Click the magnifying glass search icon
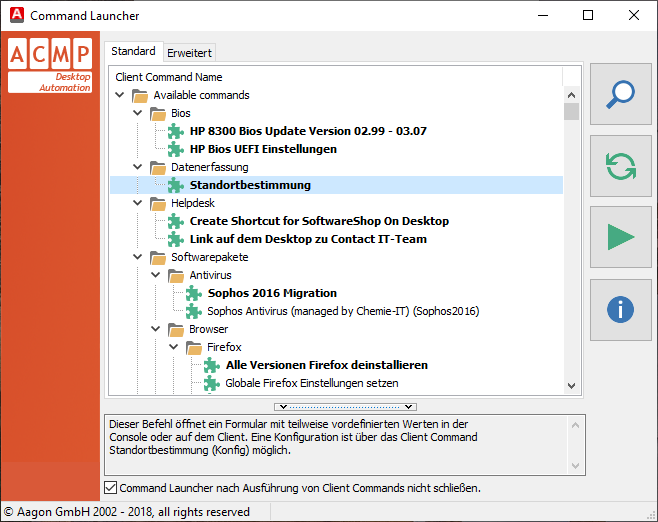 tap(620, 94)
